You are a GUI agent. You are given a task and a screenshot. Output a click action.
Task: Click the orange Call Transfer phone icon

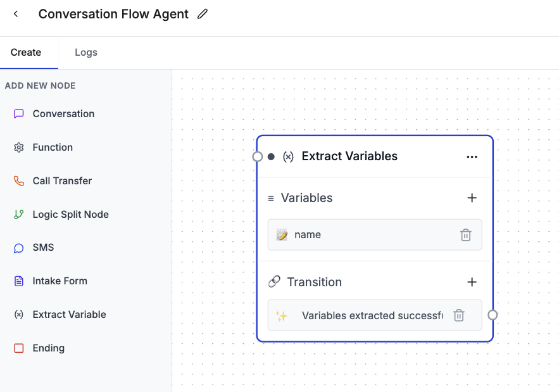pyautogui.click(x=18, y=181)
